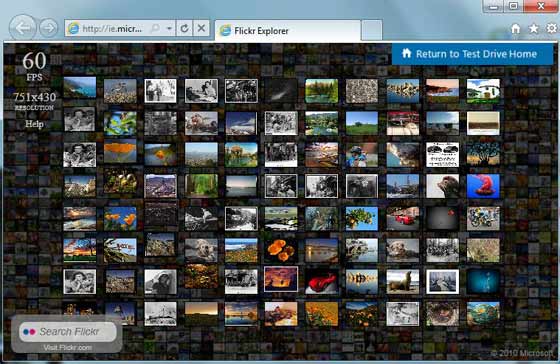
Task: Open the green forest path thumbnail
Action: click(201, 186)
